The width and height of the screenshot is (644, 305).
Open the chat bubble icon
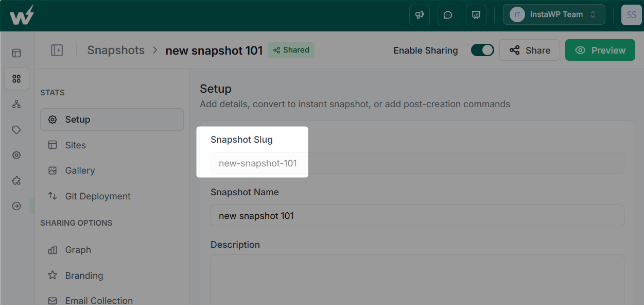tap(447, 15)
